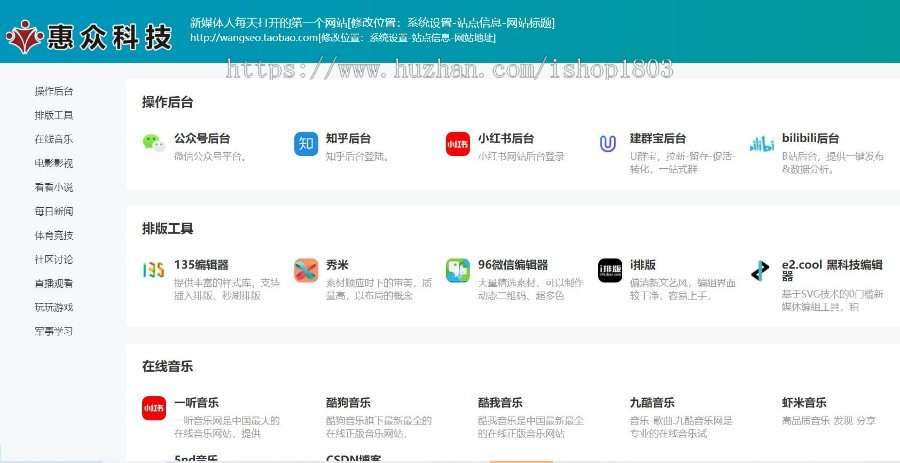Select 体育竞技 in the sidebar
This screenshot has width=900, height=463.
(54, 236)
